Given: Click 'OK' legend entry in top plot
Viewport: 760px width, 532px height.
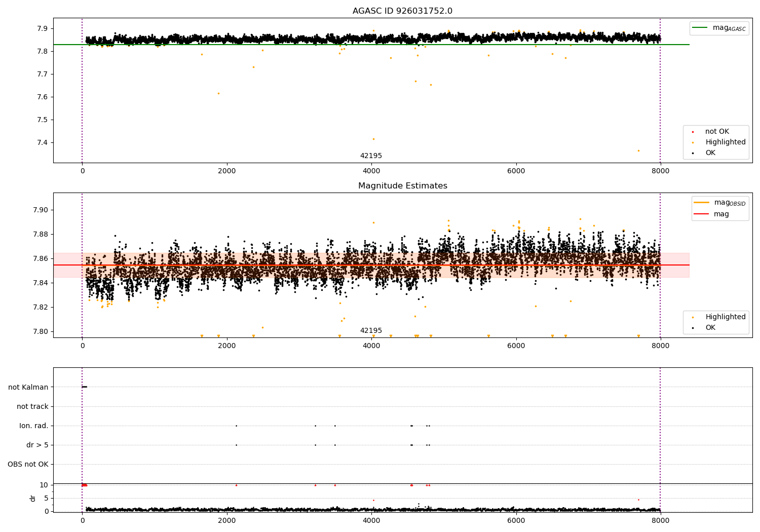Looking at the screenshot, I should [710, 153].
